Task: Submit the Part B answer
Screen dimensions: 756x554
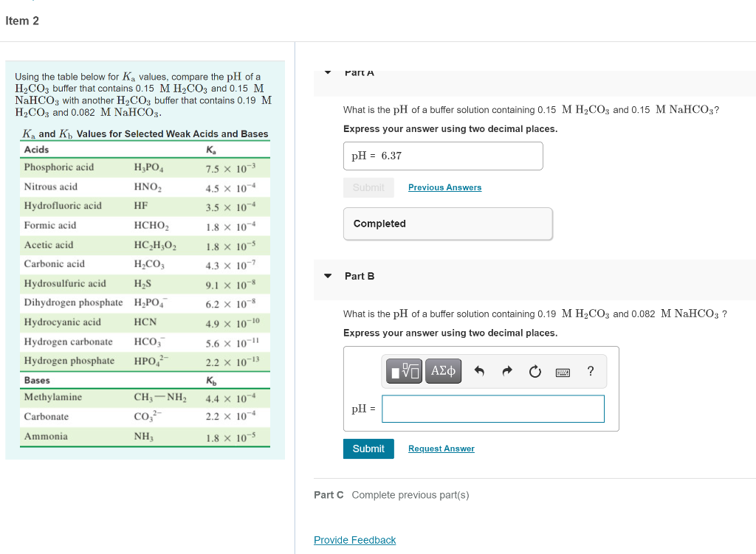Action: click(x=368, y=449)
